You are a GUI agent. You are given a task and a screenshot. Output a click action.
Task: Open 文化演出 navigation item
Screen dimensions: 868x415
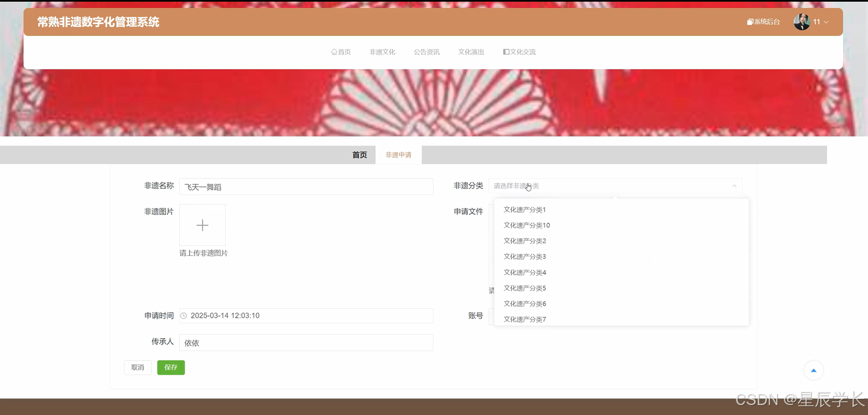[471, 52]
